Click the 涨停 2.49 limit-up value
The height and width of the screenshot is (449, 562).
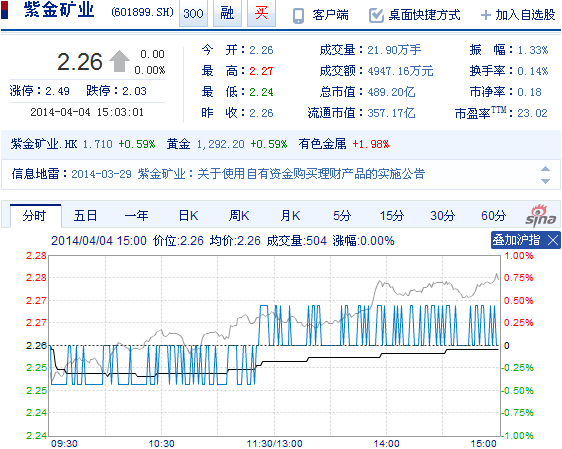click(57, 91)
